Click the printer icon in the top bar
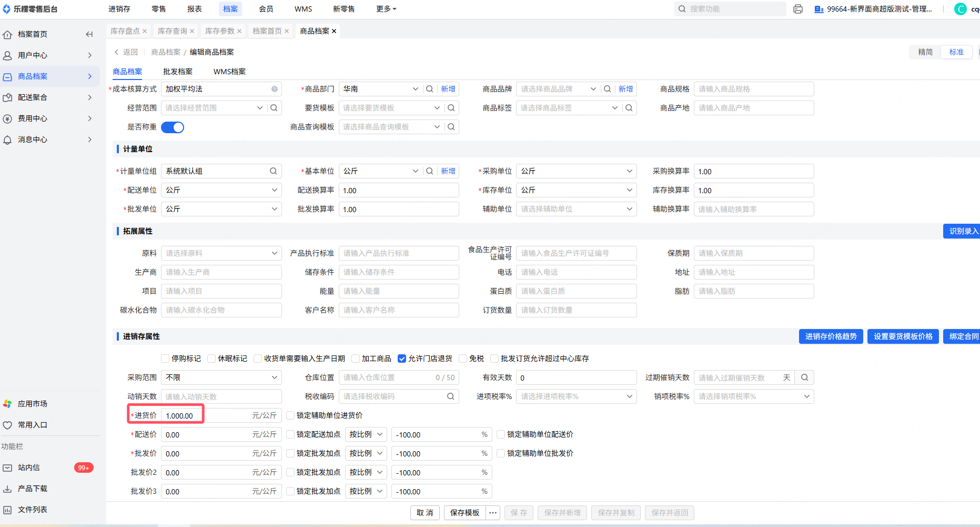The height and width of the screenshot is (527, 980). pyautogui.click(x=798, y=9)
